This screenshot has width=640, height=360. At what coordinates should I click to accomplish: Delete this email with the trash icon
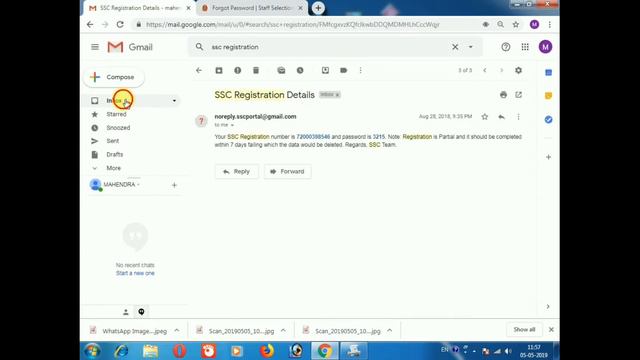(256, 70)
